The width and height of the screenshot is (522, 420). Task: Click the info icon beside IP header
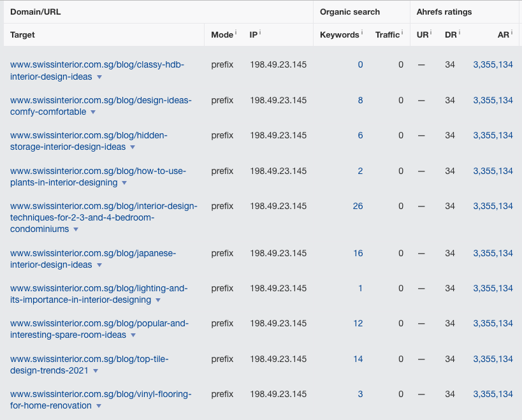[261, 33]
